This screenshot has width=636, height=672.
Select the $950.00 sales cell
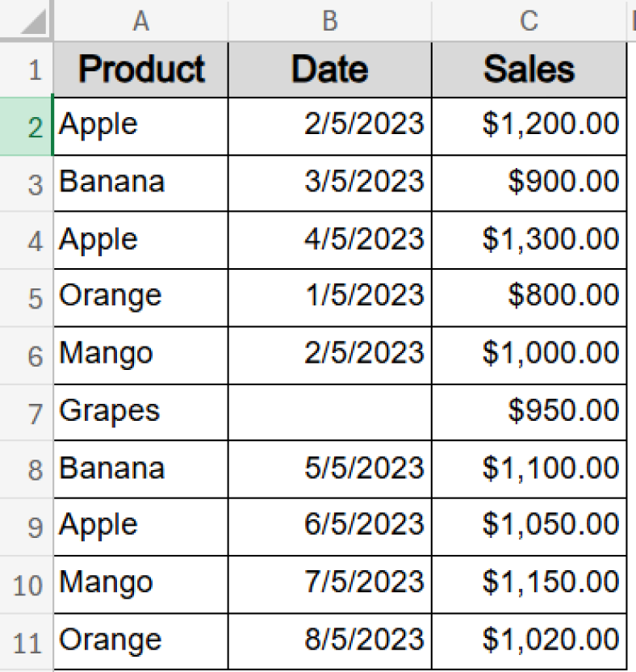coord(529,411)
